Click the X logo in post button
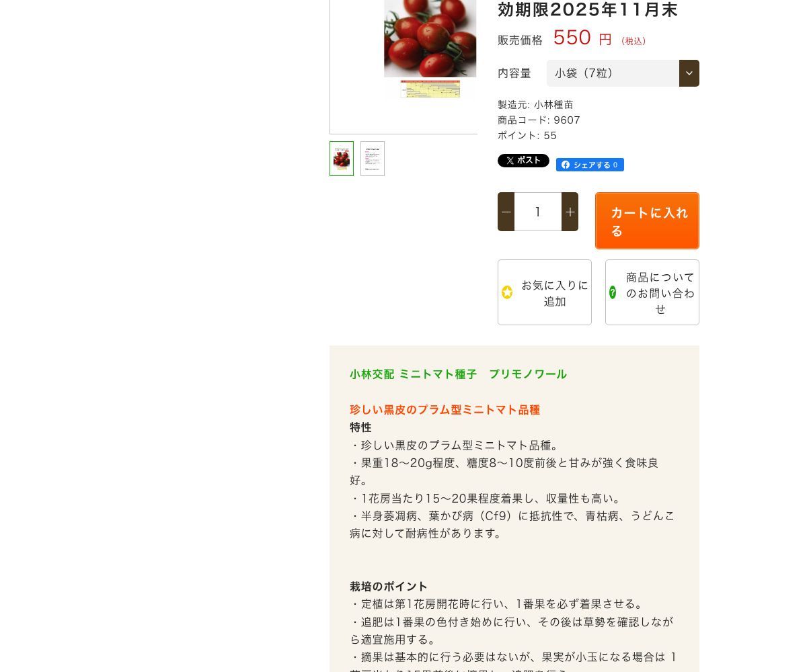This screenshot has width=807, height=672. point(510,161)
